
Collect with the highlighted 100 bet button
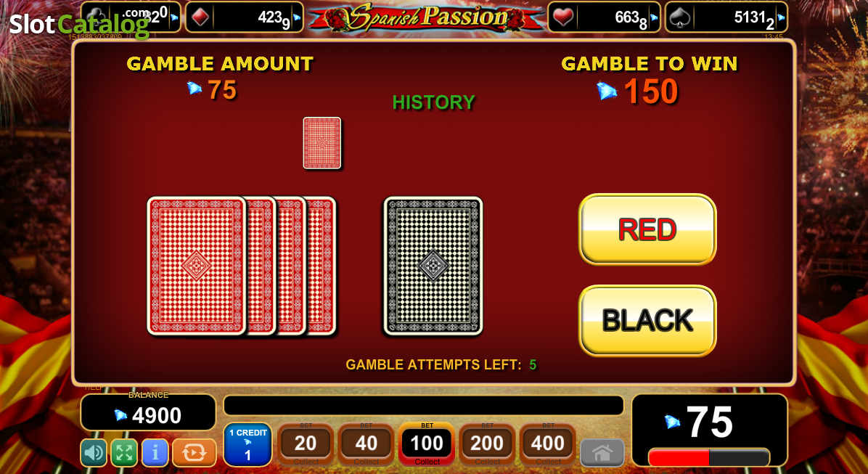pos(427,444)
